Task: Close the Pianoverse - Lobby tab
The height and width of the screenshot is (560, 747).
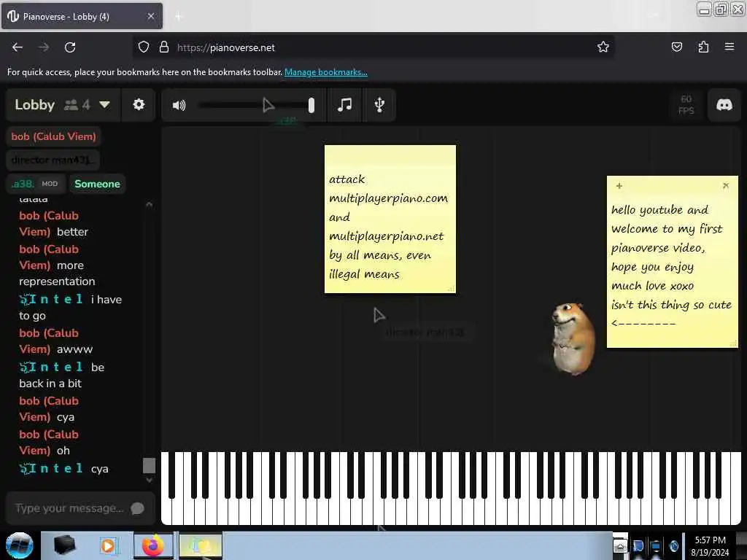Action: (150, 16)
